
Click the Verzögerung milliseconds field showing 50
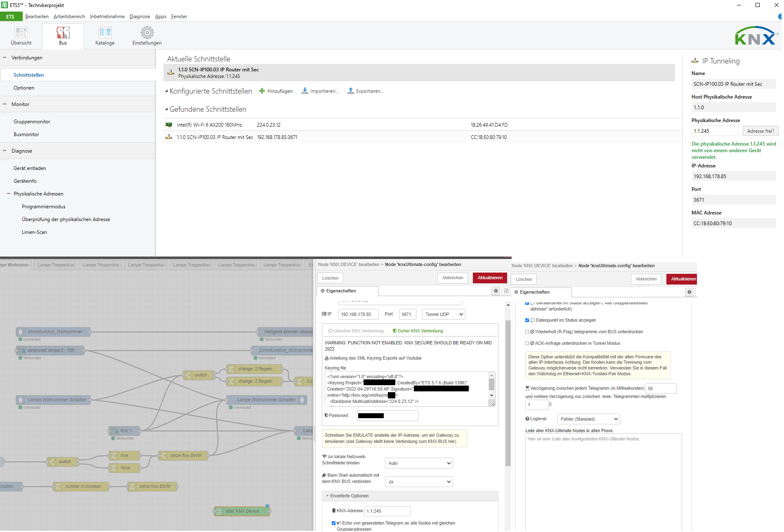click(661, 388)
